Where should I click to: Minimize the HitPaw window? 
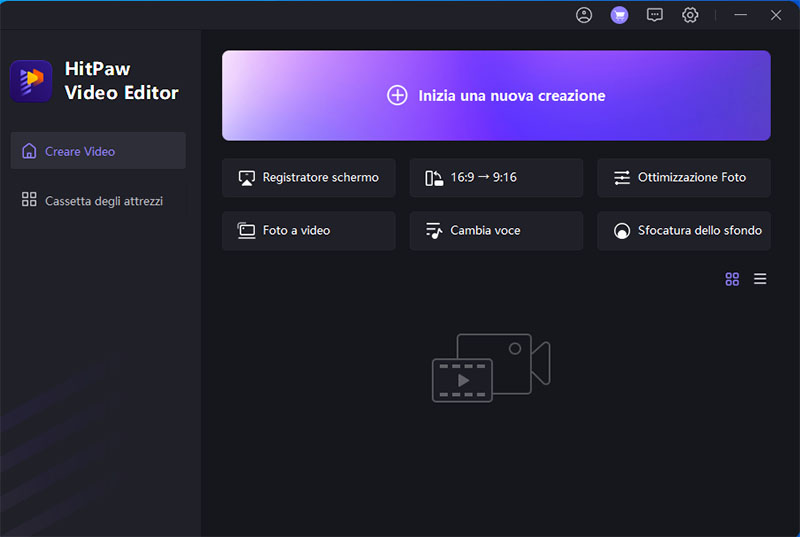coord(741,15)
